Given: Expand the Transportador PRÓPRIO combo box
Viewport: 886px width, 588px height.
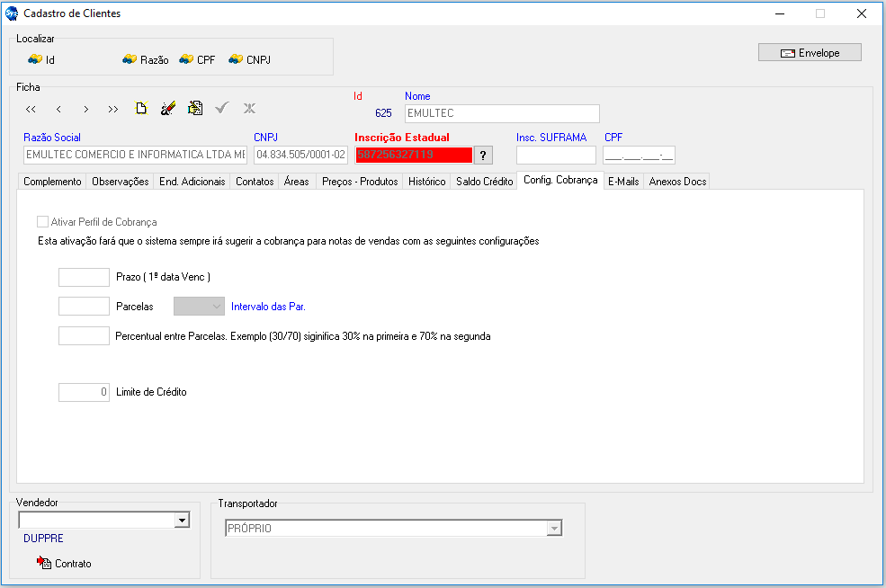Looking at the screenshot, I should pos(554,529).
